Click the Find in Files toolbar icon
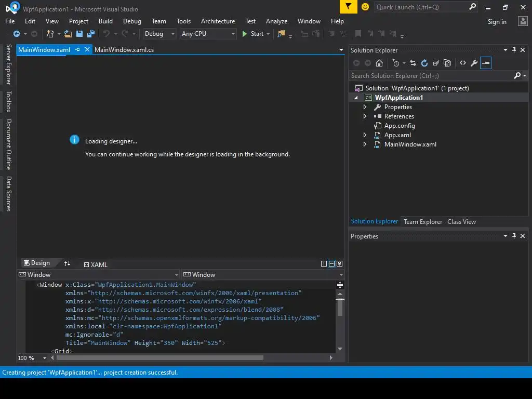The width and height of the screenshot is (532, 399). point(281,34)
